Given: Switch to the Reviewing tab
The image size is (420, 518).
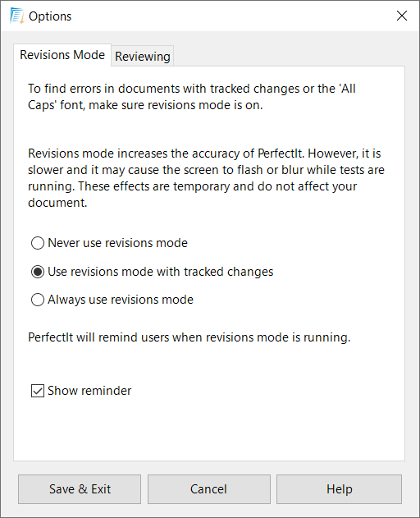Looking at the screenshot, I should (142, 56).
